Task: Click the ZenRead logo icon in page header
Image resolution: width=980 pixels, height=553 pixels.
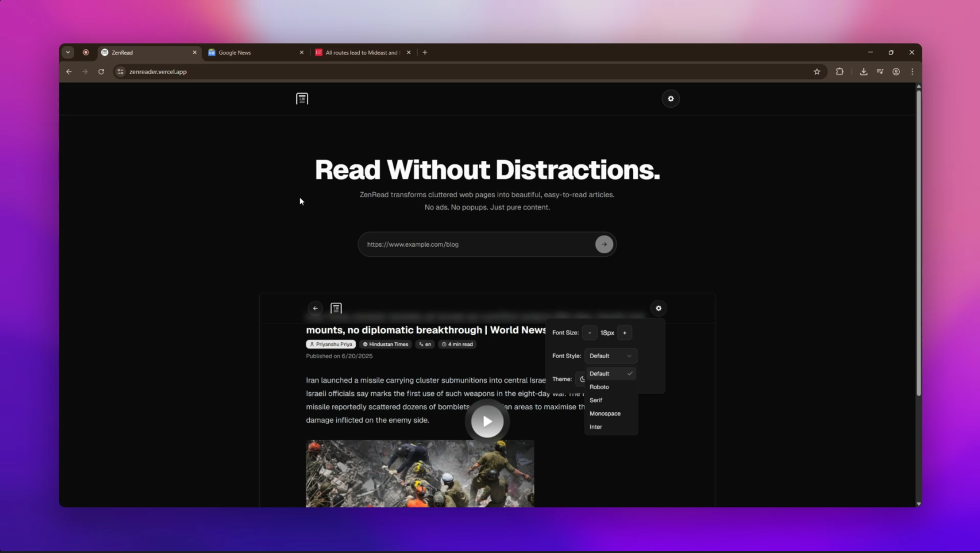Action: (302, 98)
